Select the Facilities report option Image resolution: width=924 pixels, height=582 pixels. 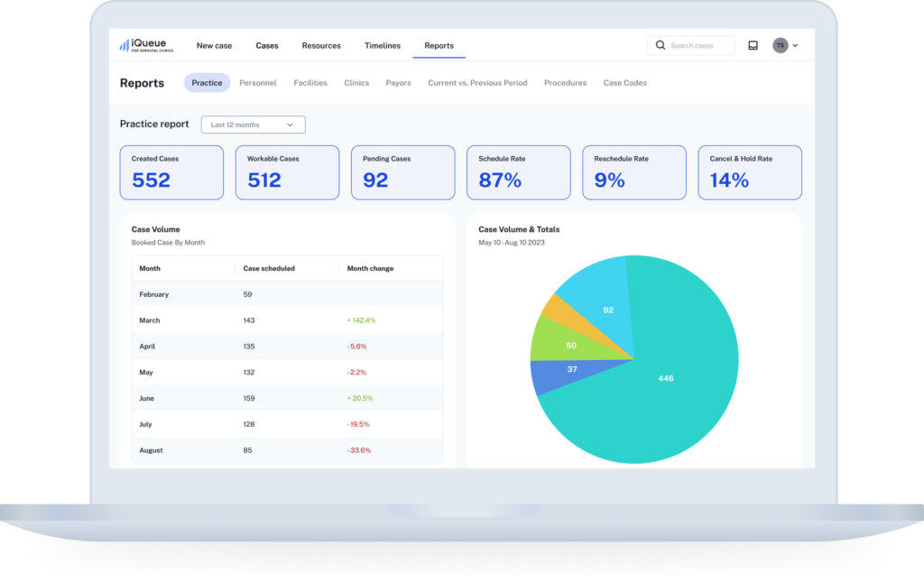tap(310, 82)
